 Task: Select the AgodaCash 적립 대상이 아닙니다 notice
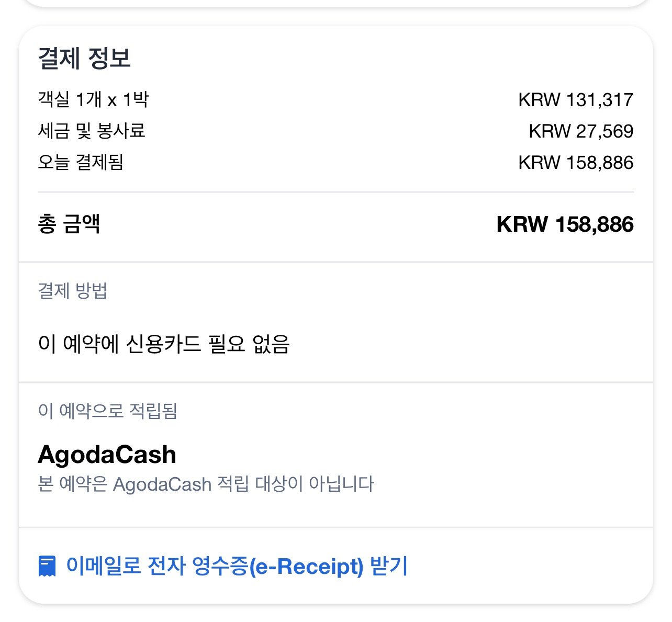pyautogui.click(x=206, y=484)
